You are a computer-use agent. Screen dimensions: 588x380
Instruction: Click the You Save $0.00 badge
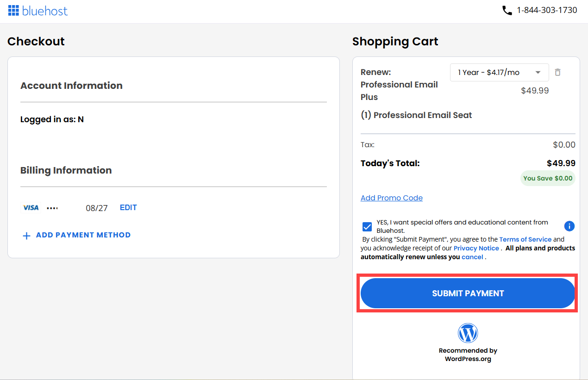point(548,178)
